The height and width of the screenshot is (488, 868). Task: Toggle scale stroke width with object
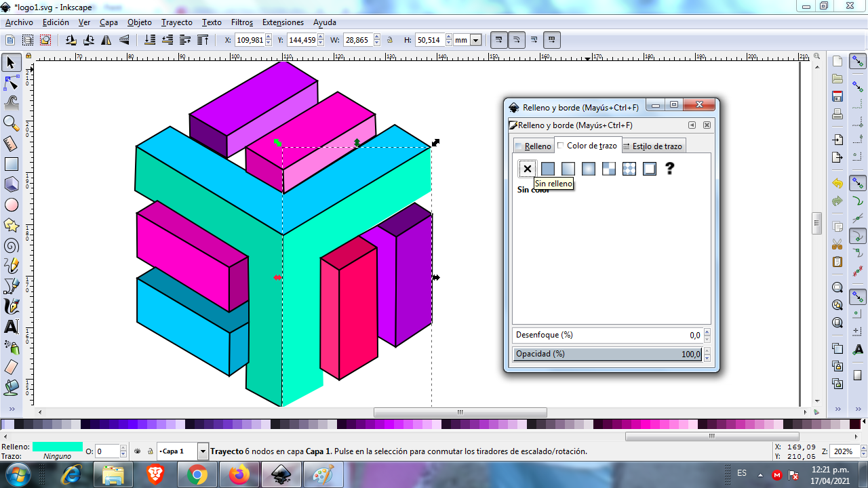tap(498, 40)
